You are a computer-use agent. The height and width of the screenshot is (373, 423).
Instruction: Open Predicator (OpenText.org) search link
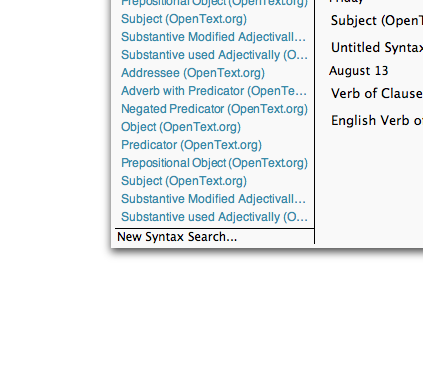191,145
